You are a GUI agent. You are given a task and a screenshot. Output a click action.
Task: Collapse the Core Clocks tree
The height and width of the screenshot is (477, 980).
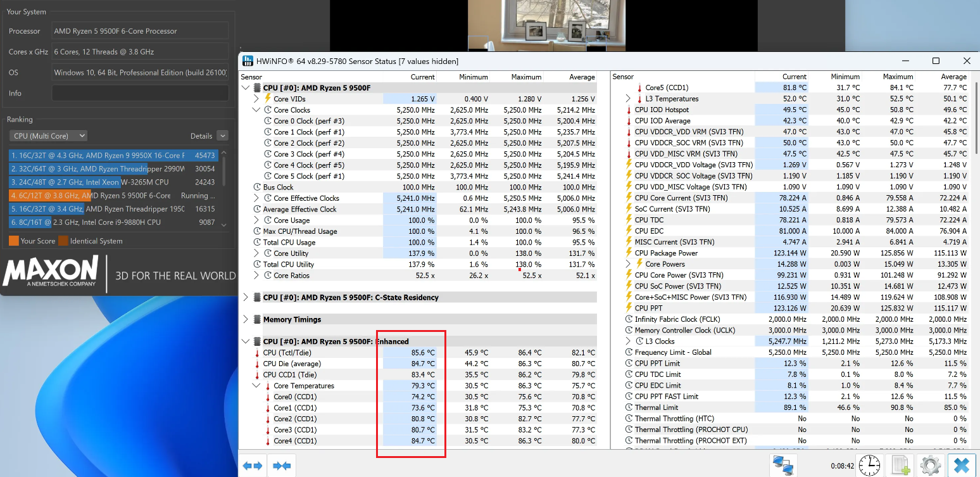tap(256, 110)
